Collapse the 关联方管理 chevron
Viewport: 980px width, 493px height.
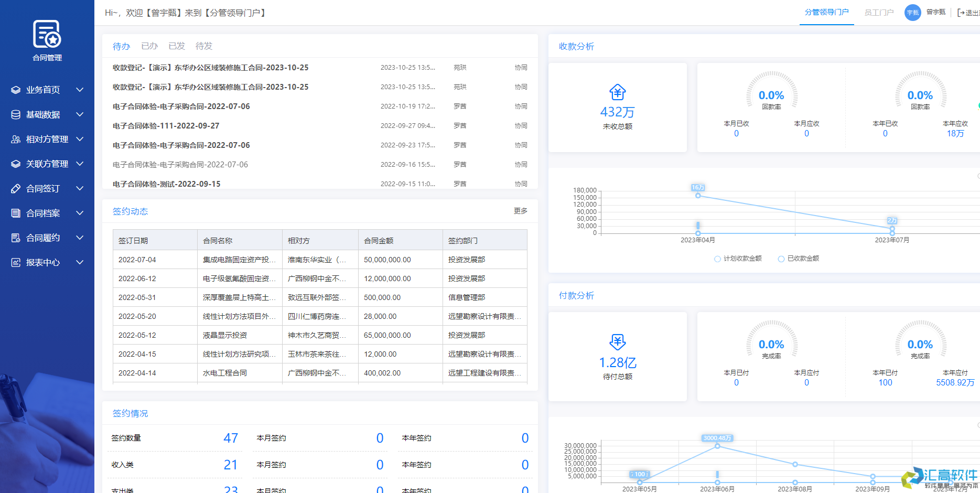[x=80, y=164]
